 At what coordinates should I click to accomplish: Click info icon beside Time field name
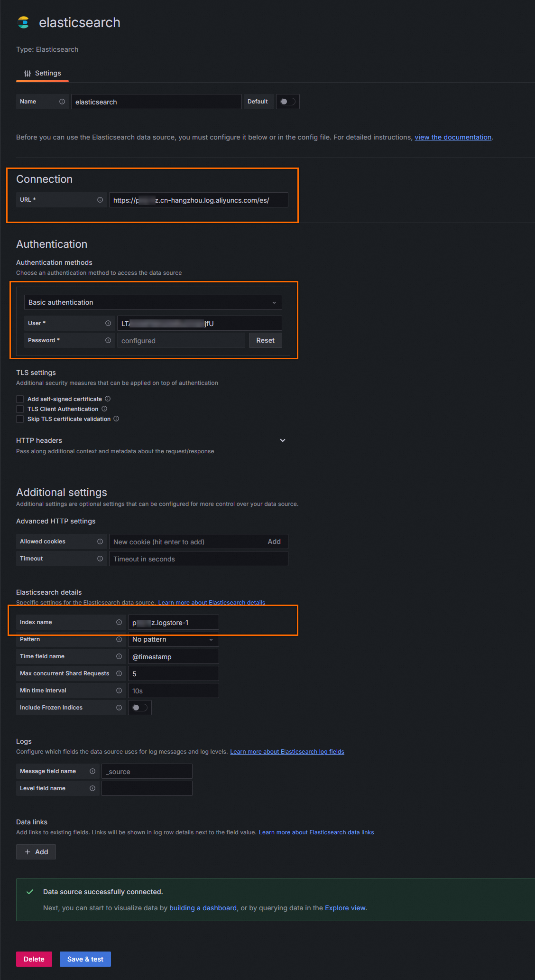[x=119, y=656]
